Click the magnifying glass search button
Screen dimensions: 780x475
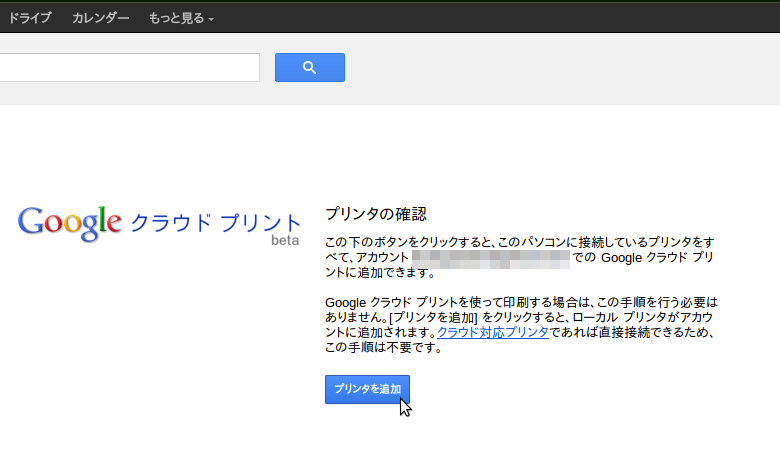click(x=309, y=67)
